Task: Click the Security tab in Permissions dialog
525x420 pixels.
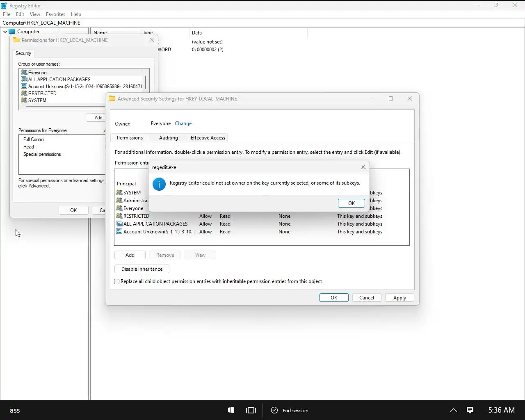Action: (x=23, y=53)
